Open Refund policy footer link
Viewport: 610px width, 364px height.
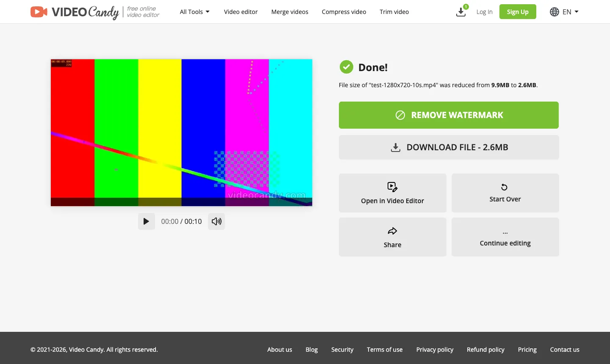pos(485,350)
